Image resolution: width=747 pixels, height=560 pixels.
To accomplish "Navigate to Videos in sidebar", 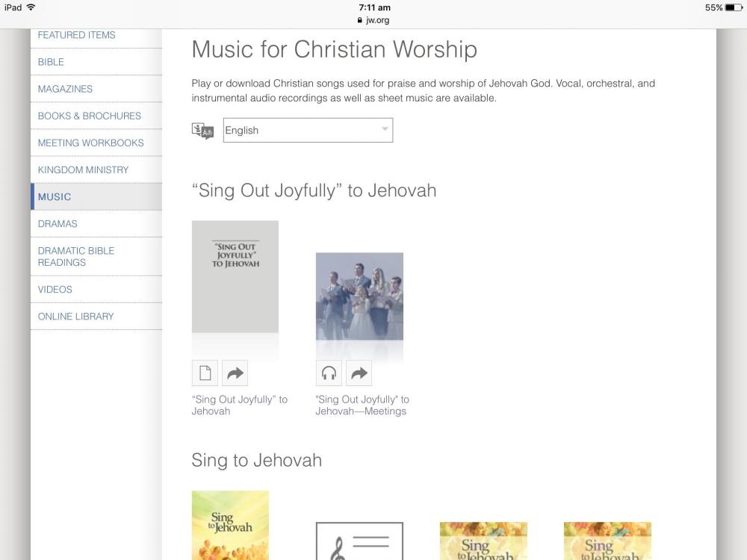I will click(55, 289).
